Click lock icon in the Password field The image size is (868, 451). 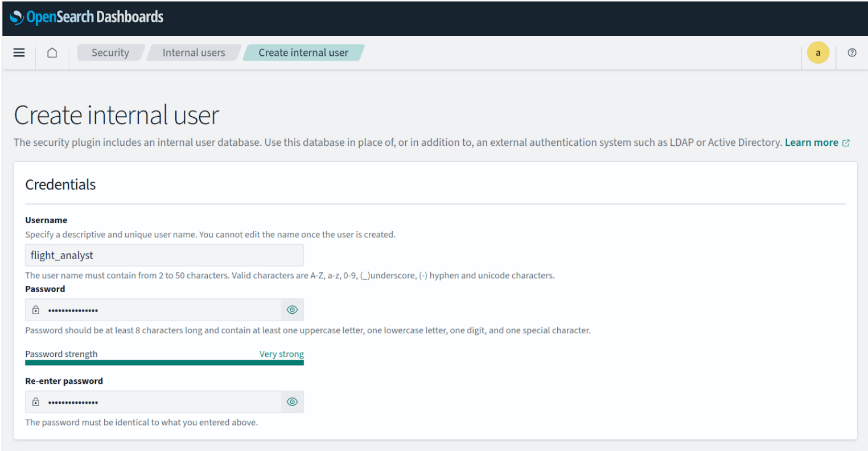coord(36,310)
